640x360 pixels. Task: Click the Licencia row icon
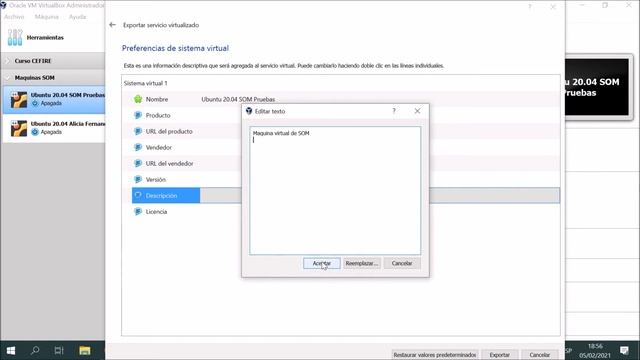pos(138,211)
